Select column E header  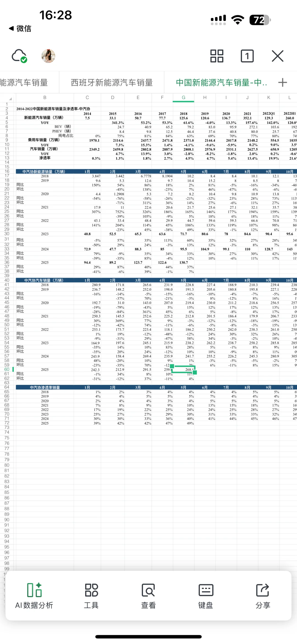click(138, 97)
